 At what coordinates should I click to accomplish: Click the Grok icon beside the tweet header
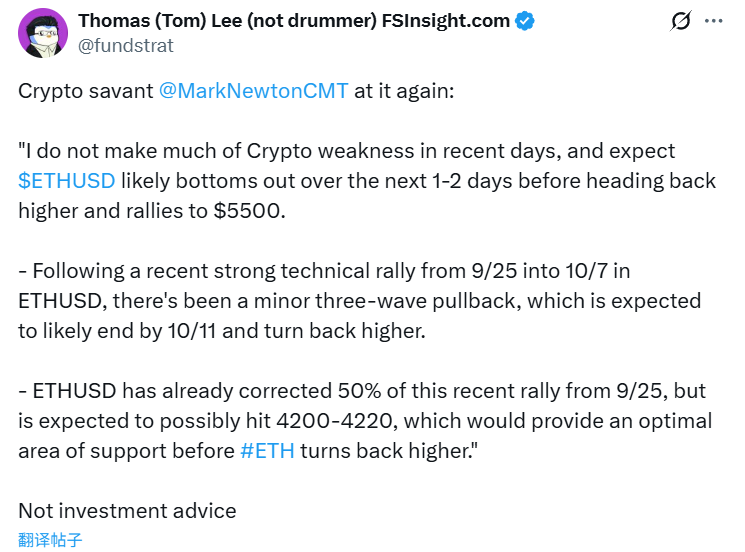[x=681, y=21]
